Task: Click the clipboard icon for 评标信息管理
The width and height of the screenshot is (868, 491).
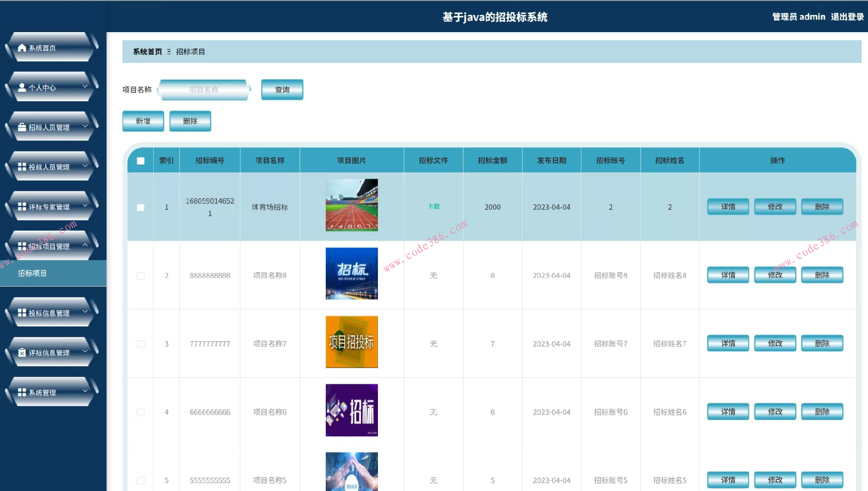Action: click(22, 353)
